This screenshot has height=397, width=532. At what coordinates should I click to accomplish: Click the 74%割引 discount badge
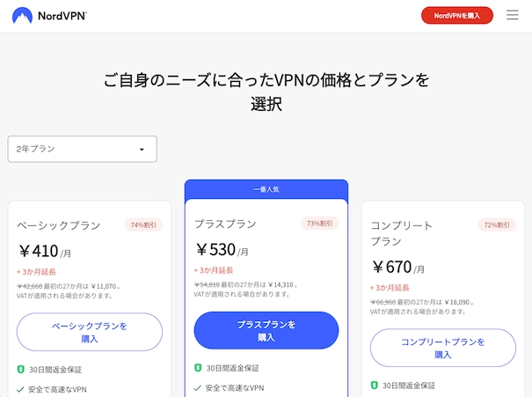click(x=143, y=224)
